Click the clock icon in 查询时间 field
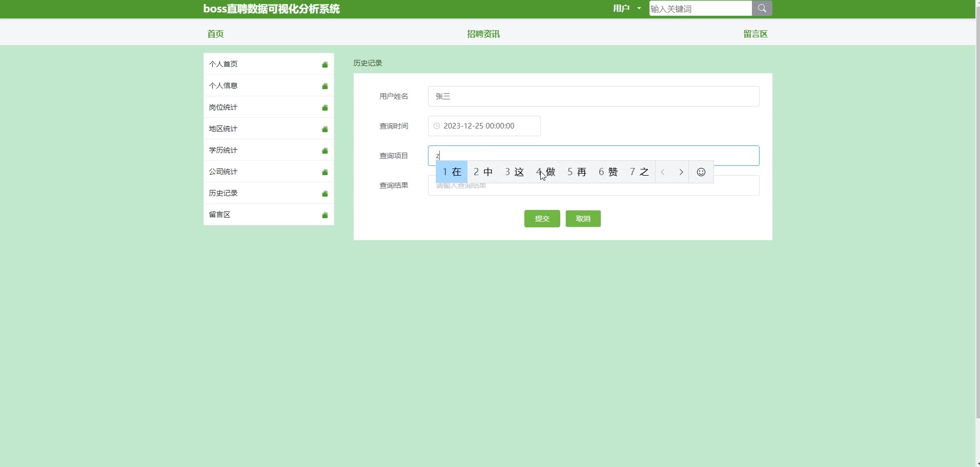 [437, 126]
